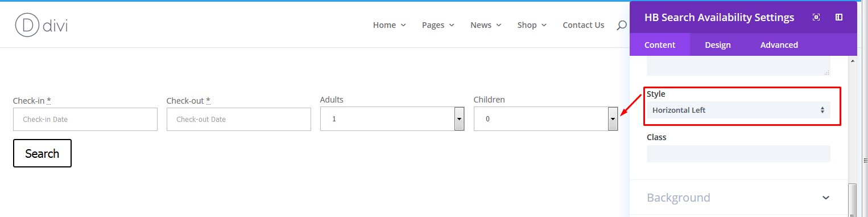
Task: Open the Adults select dropdown
Action: click(x=392, y=119)
